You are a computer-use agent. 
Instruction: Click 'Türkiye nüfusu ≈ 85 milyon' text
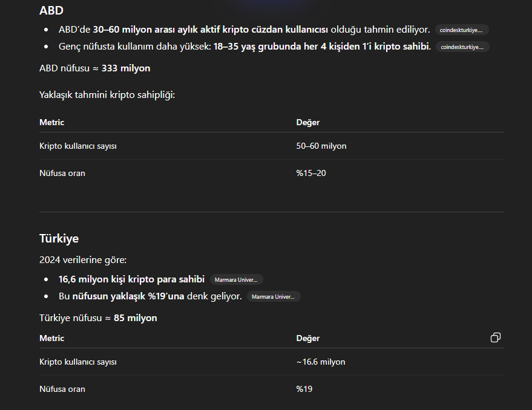point(98,317)
